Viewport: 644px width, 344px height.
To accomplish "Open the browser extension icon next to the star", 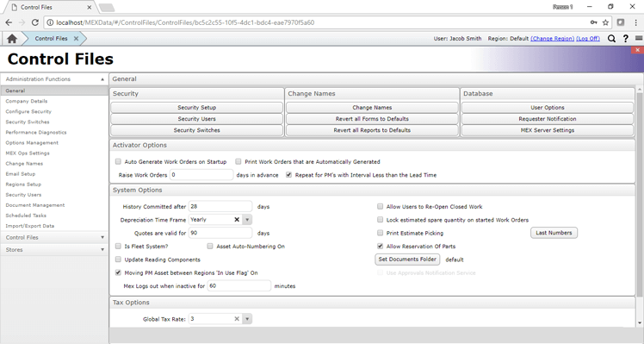I will click(621, 22).
